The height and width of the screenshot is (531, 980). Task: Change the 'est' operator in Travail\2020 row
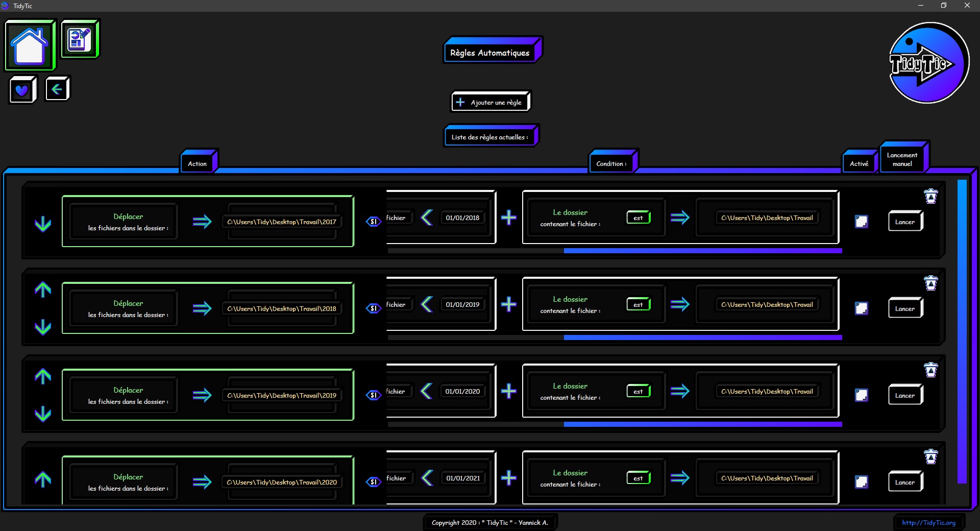click(639, 478)
